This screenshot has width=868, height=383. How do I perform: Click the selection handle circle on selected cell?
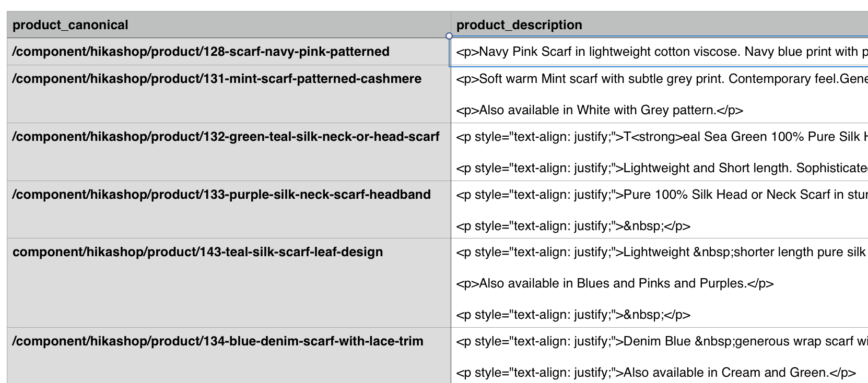click(x=449, y=36)
